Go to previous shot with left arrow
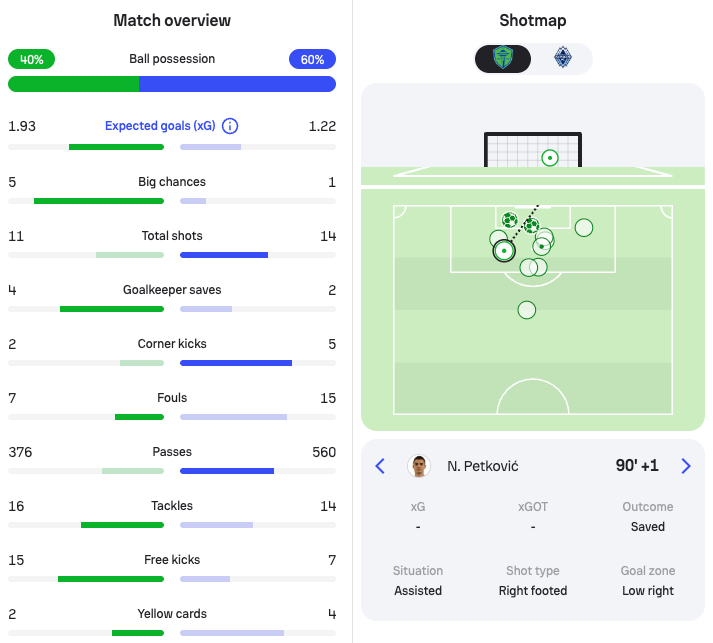This screenshot has width=713, height=643. (x=380, y=466)
